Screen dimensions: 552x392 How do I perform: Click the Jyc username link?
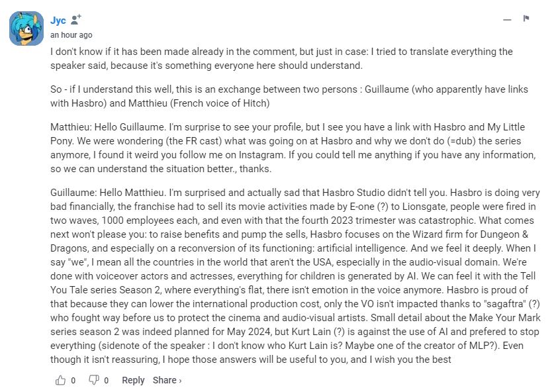click(58, 21)
